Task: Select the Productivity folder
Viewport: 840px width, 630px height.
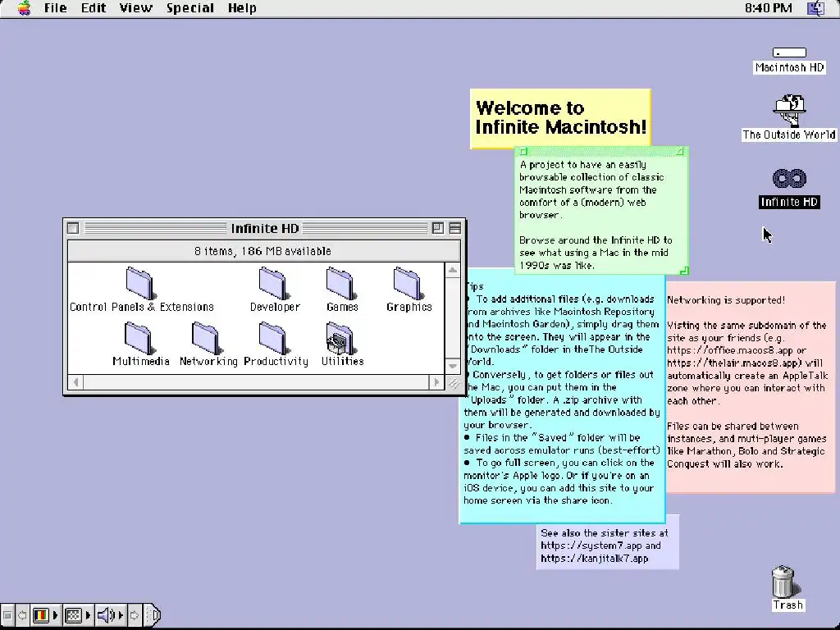Action: tap(275, 339)
